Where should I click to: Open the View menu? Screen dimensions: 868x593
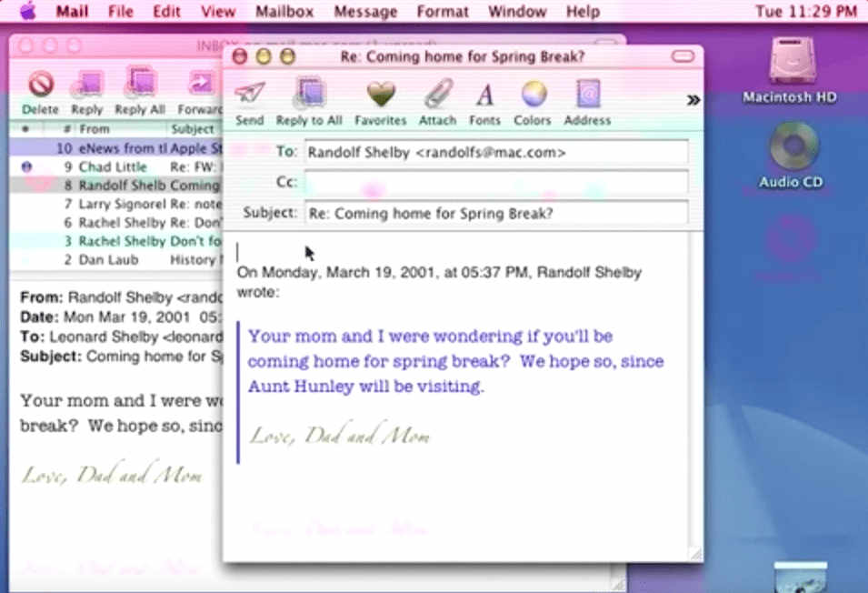coord(218,12)
